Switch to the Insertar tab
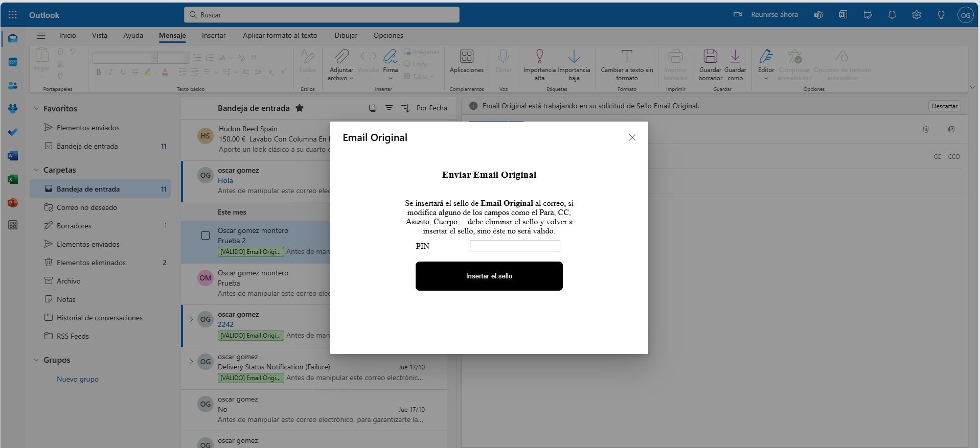 pyautogui.click(x=214, y=35)
